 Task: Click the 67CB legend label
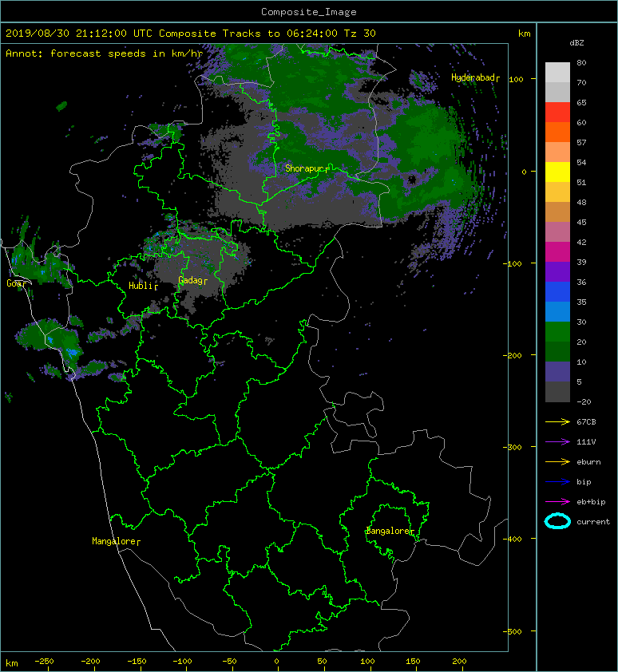[x=586, y=421]
